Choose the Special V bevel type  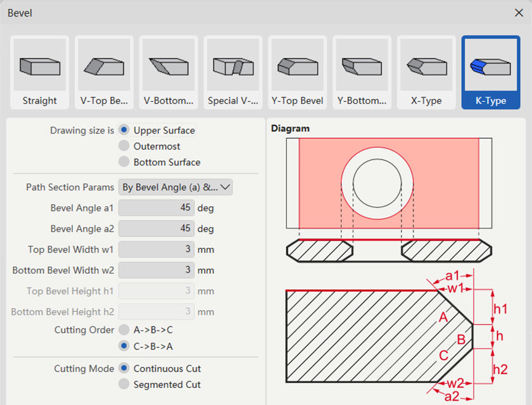[233, 70]
